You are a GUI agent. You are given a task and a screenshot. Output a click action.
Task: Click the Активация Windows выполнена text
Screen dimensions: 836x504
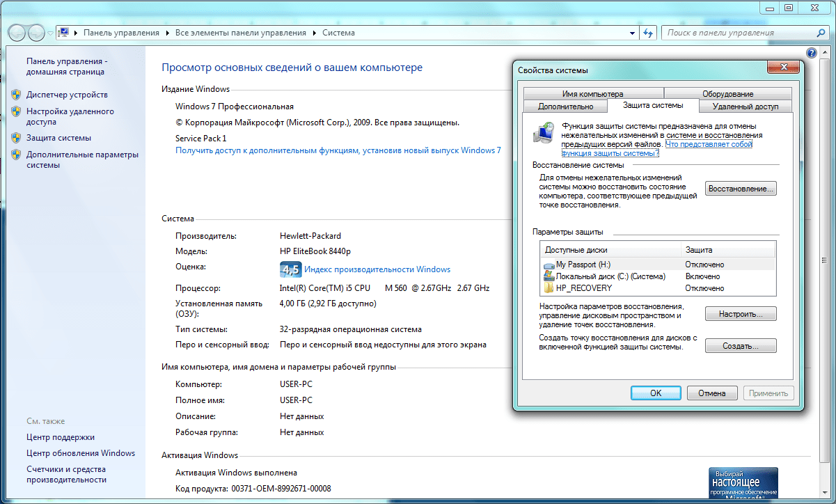tap(237, 473)
